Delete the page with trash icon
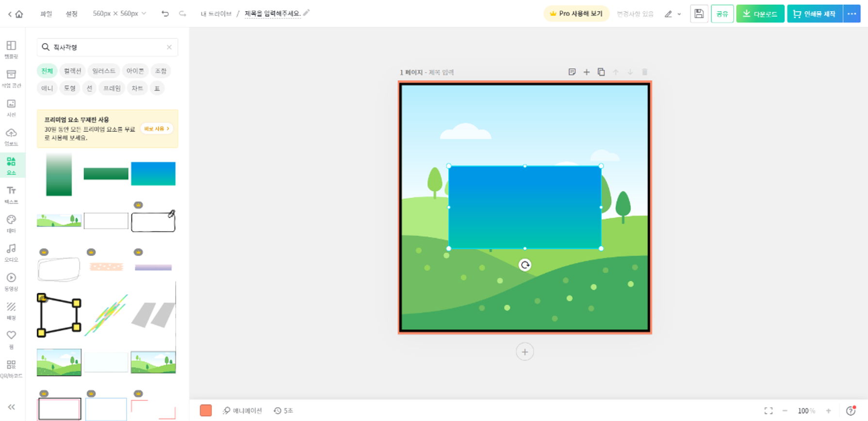Viewport: 868px width, 421px height. 645,72
